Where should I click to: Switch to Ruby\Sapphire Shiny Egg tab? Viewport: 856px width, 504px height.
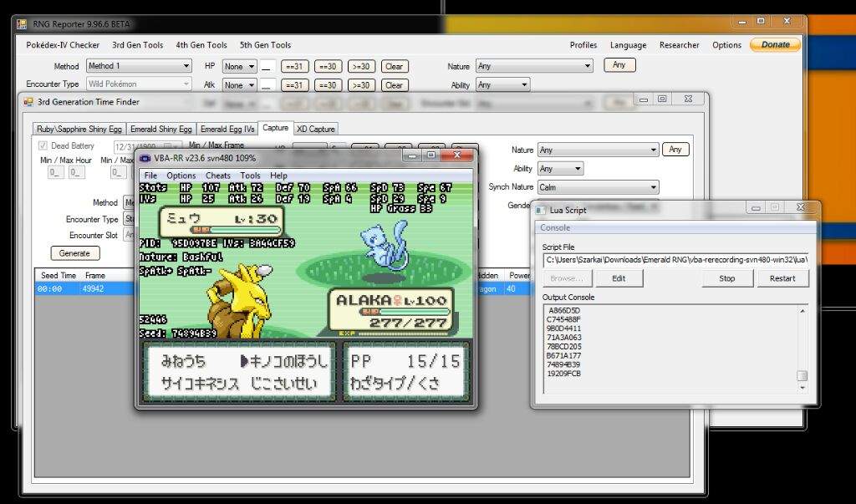(79, 129)
